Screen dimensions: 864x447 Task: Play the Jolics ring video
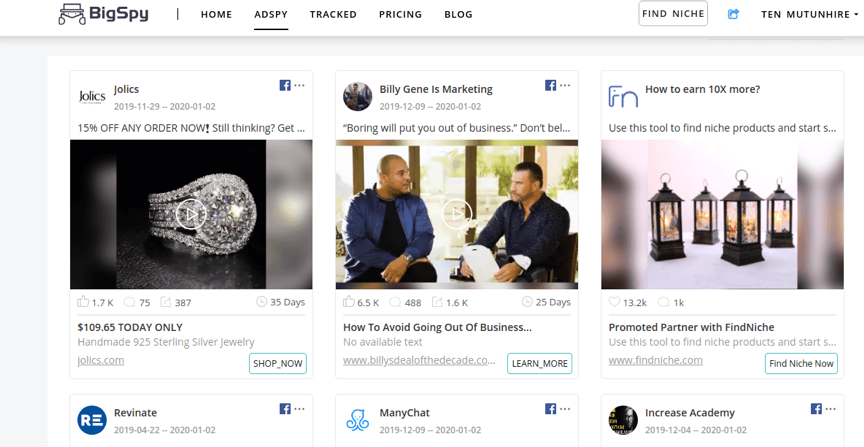pyautogui.click(x=190, y=214)
